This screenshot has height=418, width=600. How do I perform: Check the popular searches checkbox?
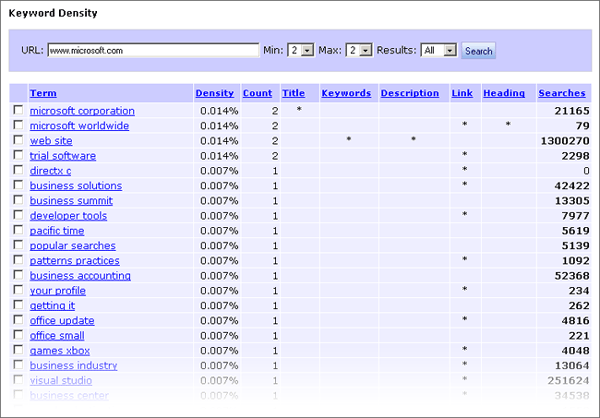tap(18, 245)
